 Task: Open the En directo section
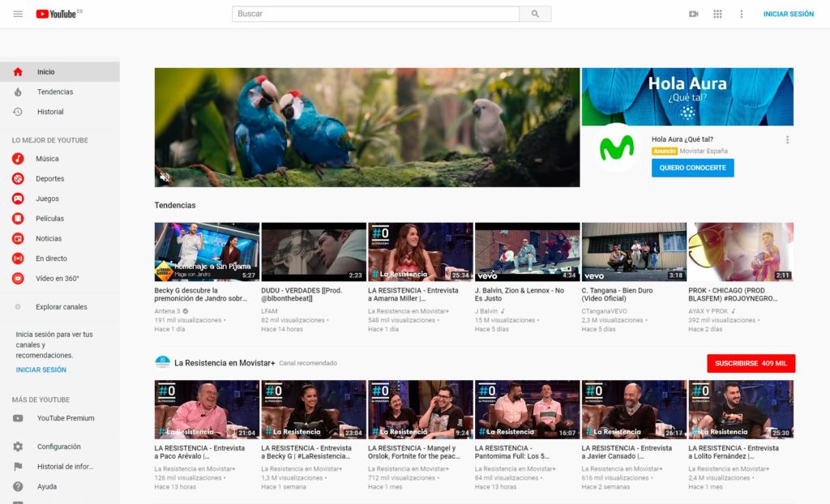(x=57, y=258)
